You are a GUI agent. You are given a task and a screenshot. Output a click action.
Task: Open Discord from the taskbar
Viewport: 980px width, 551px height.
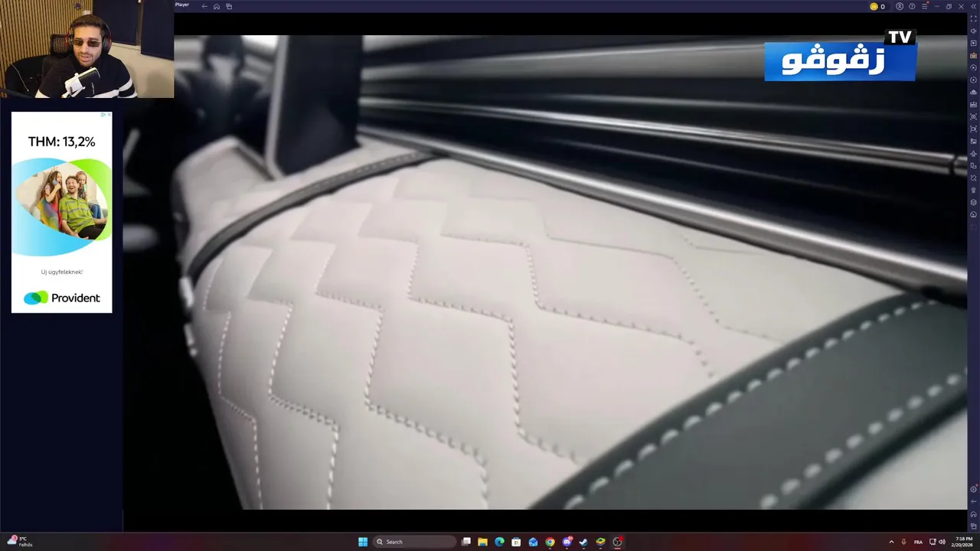coord(567,542)
